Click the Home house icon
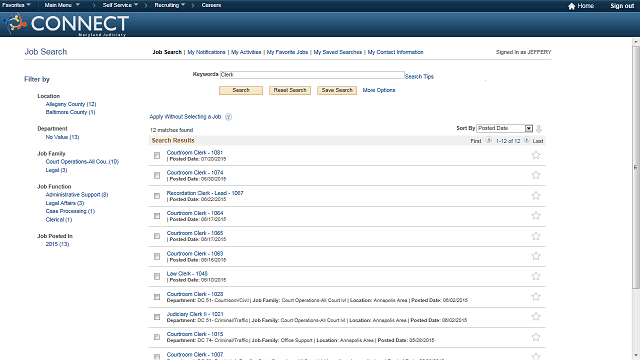This screenshot has height=360, width=640. click(x=571, y=6)
